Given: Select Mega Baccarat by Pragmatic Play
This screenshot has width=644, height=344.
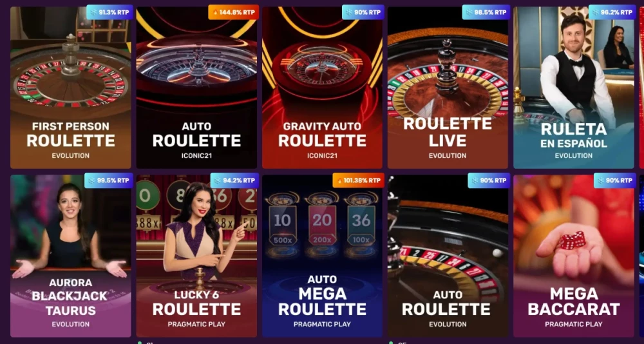Looking at the screenshot, I should tap(573, 256).
